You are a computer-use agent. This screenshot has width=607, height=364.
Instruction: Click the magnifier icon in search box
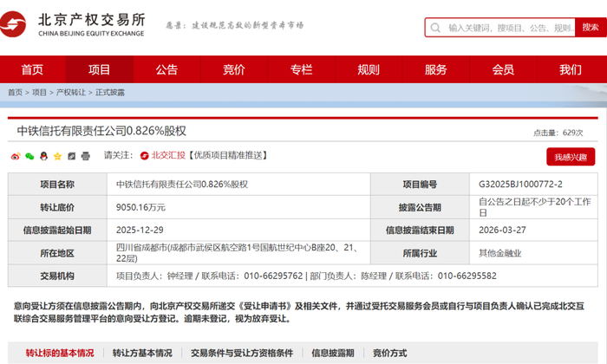click(x=435, y=28)
